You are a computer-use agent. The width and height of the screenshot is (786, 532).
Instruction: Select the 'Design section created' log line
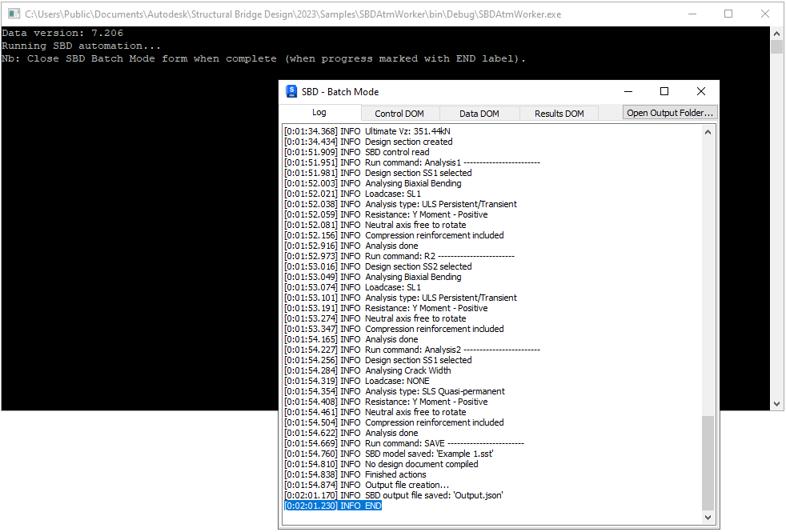pyautogui.click(x=368, y=142)
